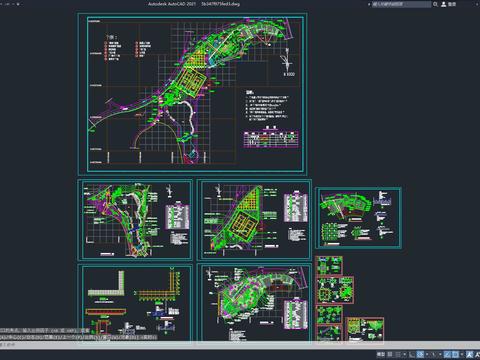Open the object snap settings dropdown arrow
Image resolution: width=480 pixels, height=360 pixels.
pos(462,354)
